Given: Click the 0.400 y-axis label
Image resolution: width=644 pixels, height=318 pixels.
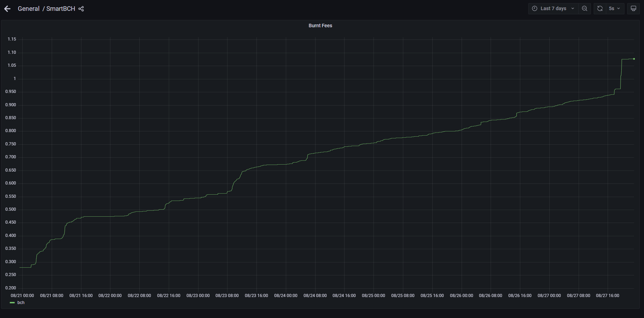Looking at the screenshot, I should (11, 236).
